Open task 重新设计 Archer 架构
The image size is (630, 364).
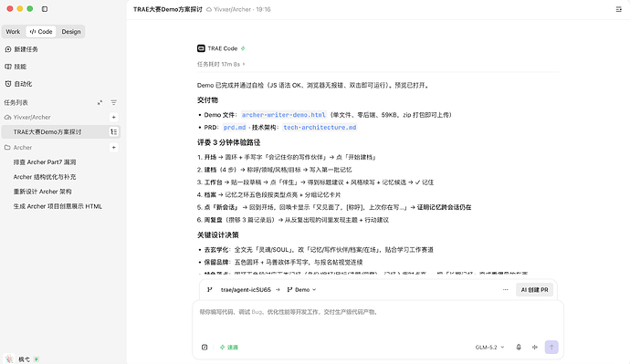(43, 192)
